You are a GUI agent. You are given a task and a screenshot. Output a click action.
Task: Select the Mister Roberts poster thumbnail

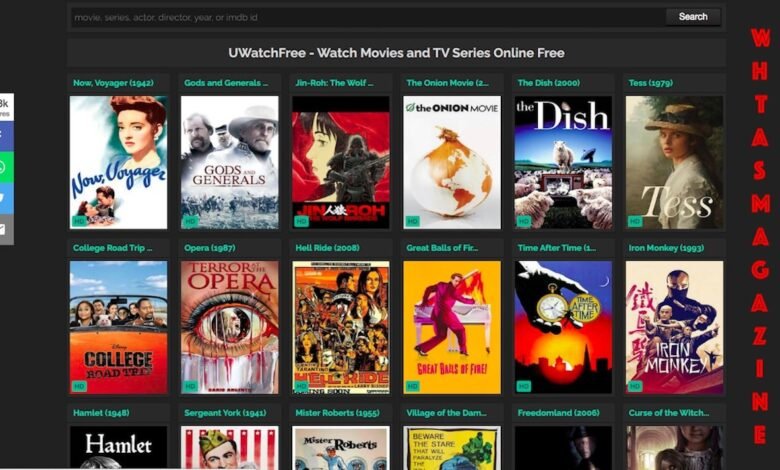341,447
